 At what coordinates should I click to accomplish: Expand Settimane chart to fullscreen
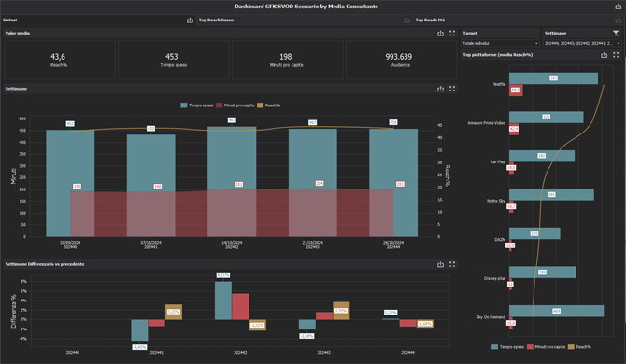point(452,89)
